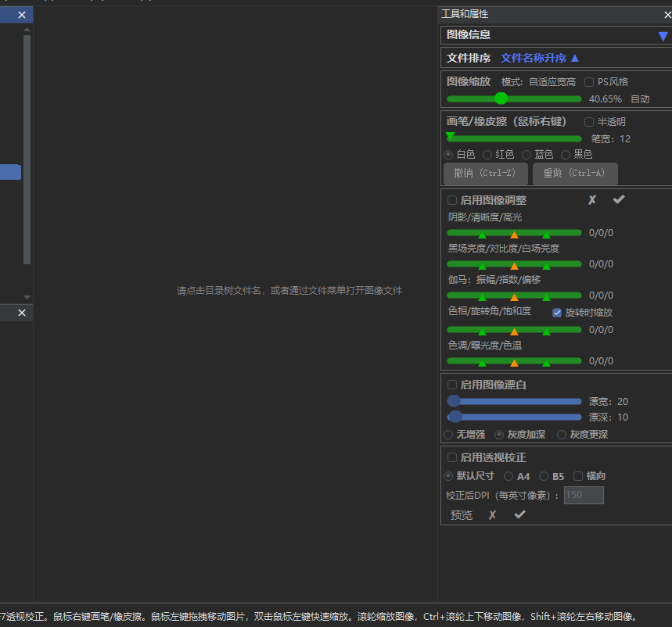Click the 自动 auto zoom button

point(641,99)
